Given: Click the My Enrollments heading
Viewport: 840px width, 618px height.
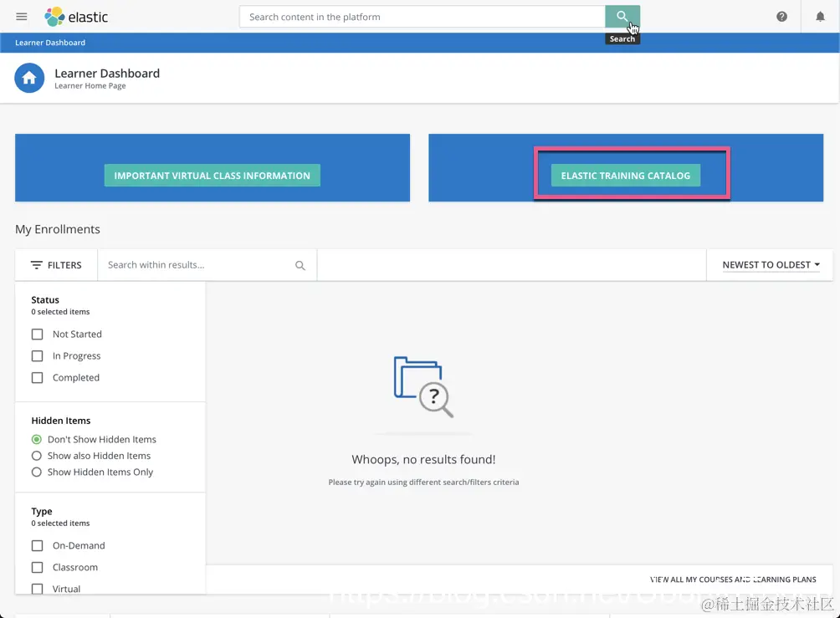Looking at the screenshot, I should click(x=58, y=229).
